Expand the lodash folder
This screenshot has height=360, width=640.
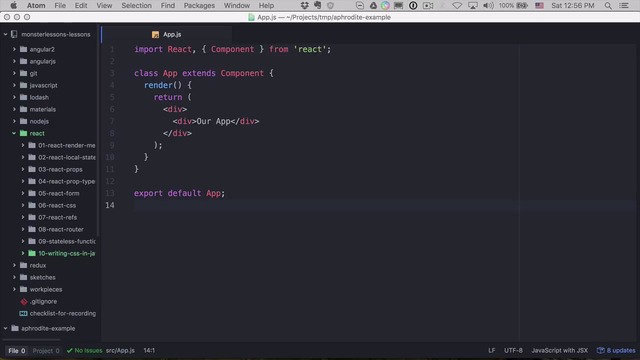(x=14, y=97)
